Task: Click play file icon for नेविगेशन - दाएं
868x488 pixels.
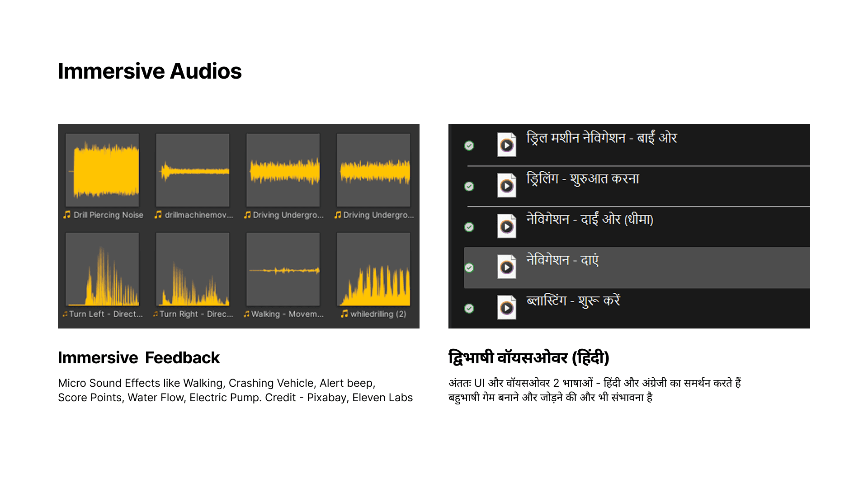Action: tap(506, 267)
